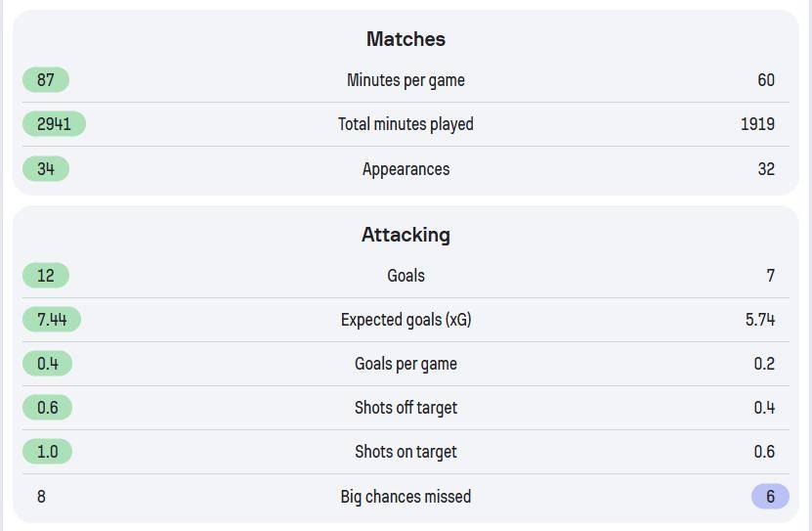Image resolution: width=812 pixels, height=531 pixels.
Task: Select the Expected goals (xG) label
Action: (406, 320)
